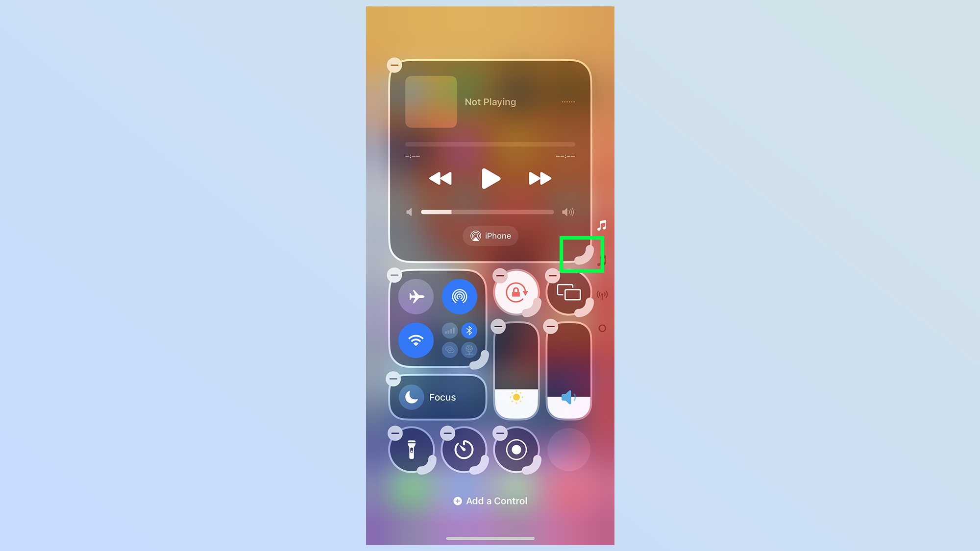Tap the Bluetooth icon
Image resolution: width=980 pixels, height=551 pixels.
click(x=468, y=330)
